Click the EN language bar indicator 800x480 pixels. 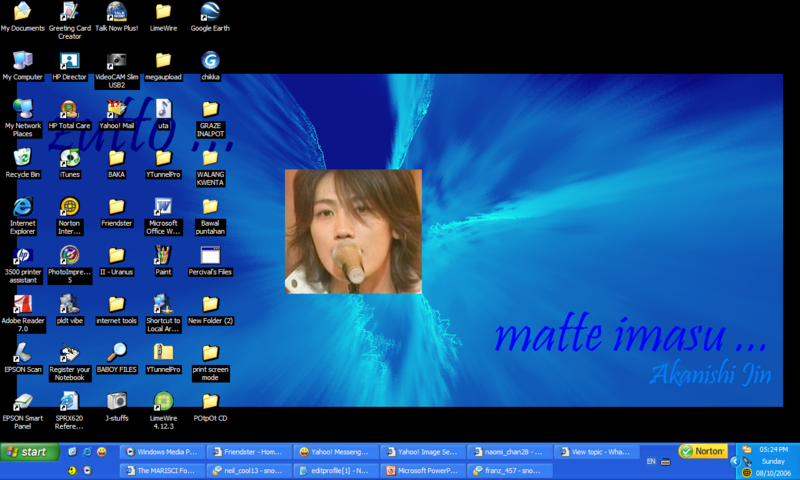pyautogui.click(x=651, y=461)
